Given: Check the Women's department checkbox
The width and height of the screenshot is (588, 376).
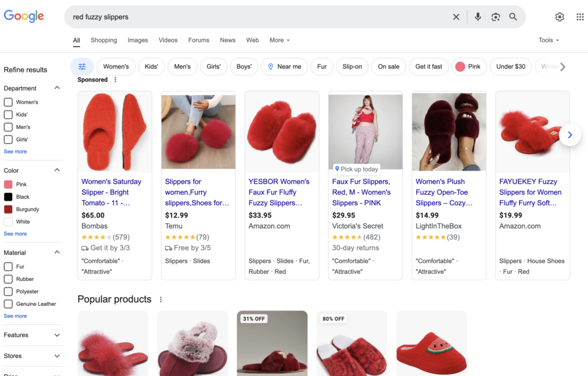Looking at the screenshot, I should pyautogui.click(x=8, y=102).
